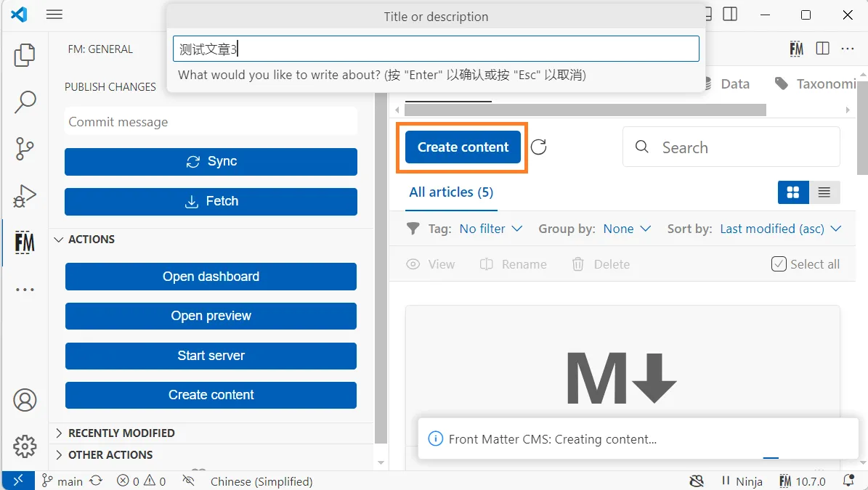Screen dimensions: 868x490
Task: Open the Group by None dropdown
Action: click(627, 229)
